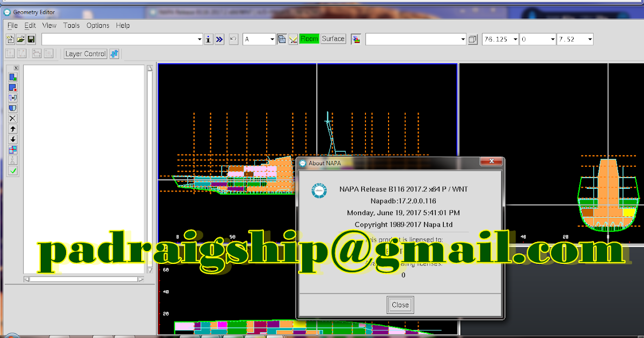Open the Edit menu
Image resolution: width=644 pixels, height=338 pixels.
tap(30, 25)
